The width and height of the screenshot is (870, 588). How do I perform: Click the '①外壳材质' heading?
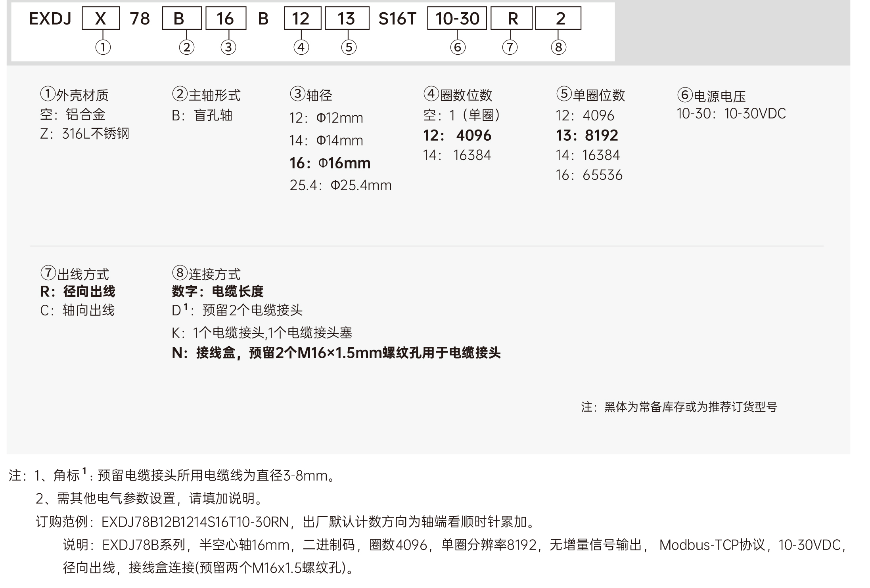click(74, 95)
